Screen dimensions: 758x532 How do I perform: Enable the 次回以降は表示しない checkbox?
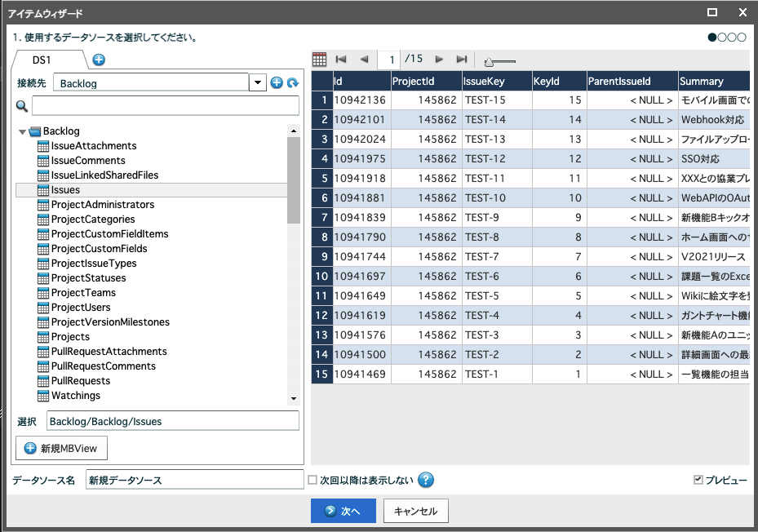[313, 480]
